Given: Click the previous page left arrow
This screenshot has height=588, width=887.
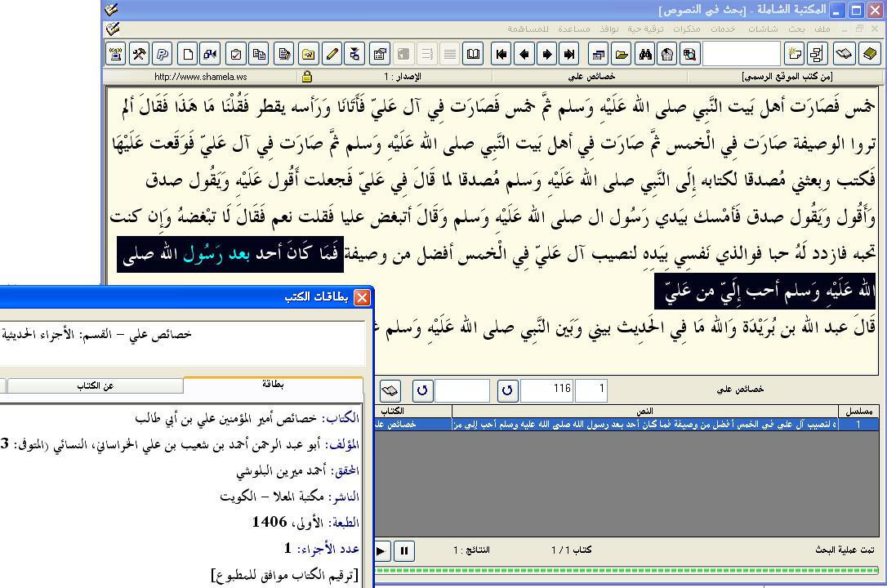Looking at the screenshot, I should (x=524, y=55).
